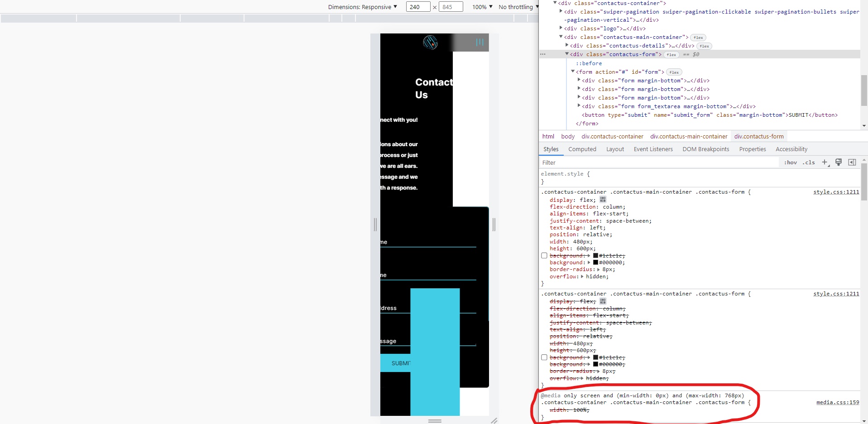Open the media.css:159 source link
Screen dimensions: 868x424
pyautogui.click(x=838, y=402)
